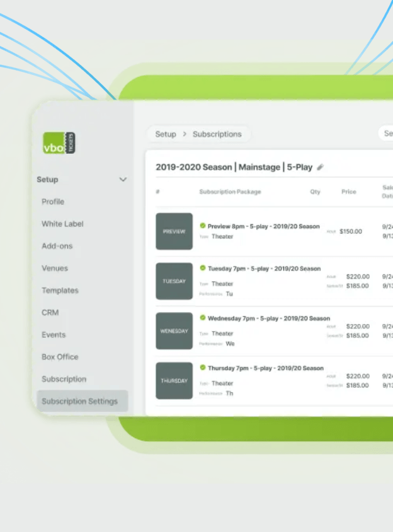Click the Setup breadcrumb link
The image size is (393, 532).
[x=166, y=134]
